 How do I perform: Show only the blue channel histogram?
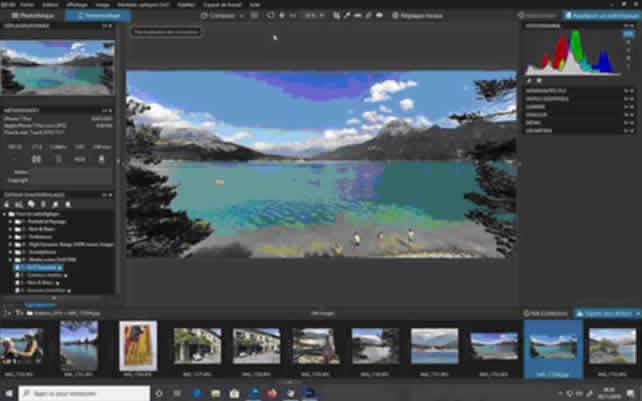coord(628,58)
